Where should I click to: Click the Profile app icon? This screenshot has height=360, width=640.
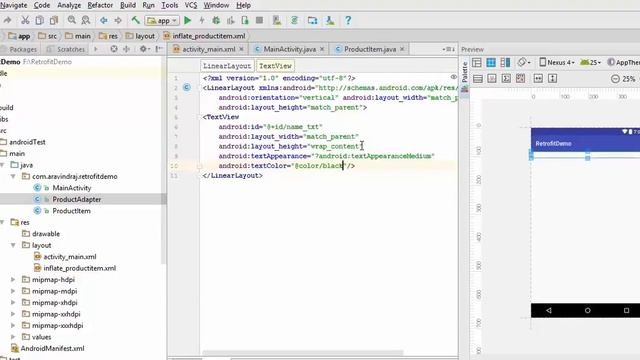231,20
